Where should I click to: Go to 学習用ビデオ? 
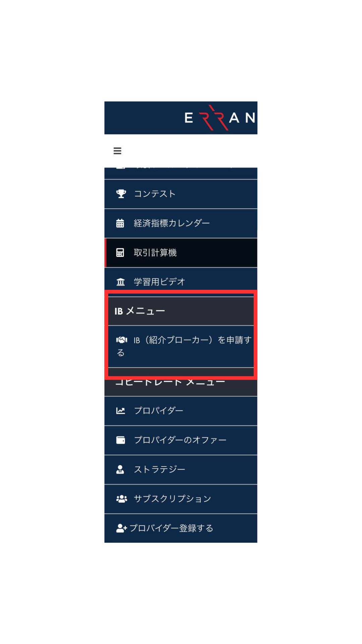click(181, 282)
